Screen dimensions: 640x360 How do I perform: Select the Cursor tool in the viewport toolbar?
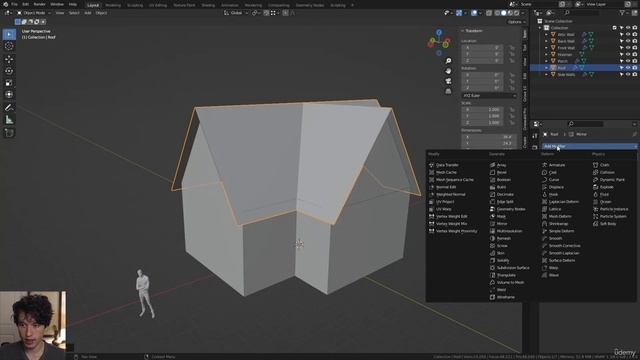9,46
